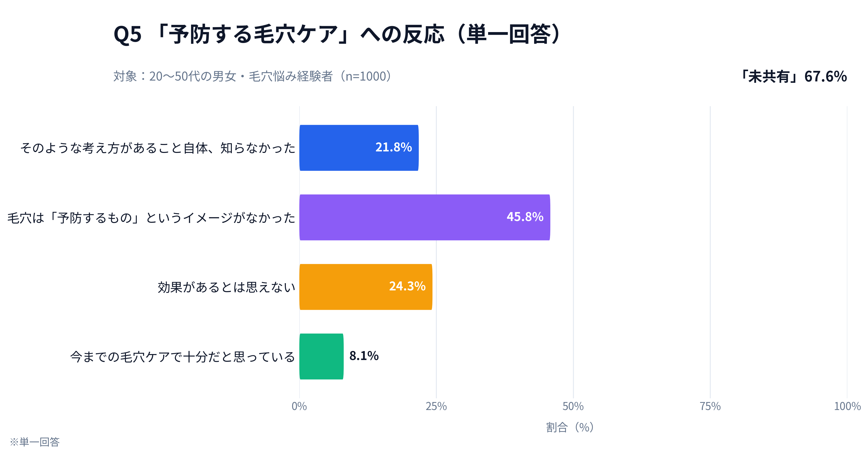This screenshot has height=455, width=868.
Task: Select the label 毛穴は「予防するもの」というイメージがなかった
Action: click(151, 218)
